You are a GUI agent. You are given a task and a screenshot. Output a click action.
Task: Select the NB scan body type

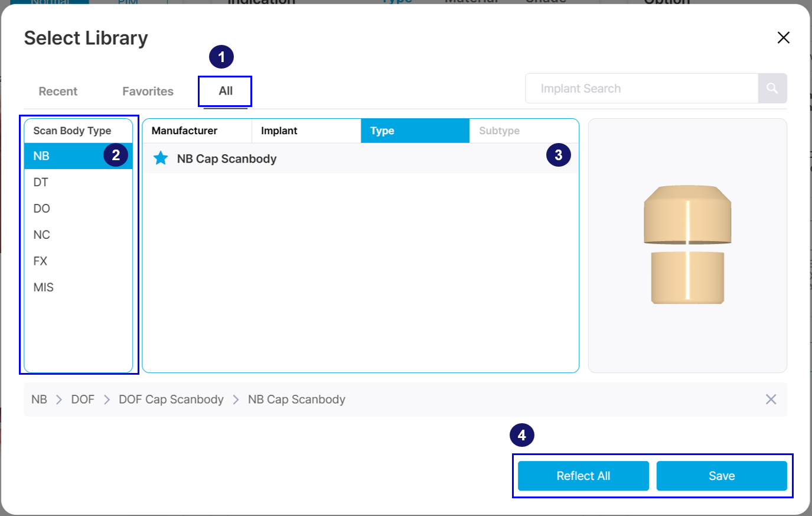click(79, 156)
